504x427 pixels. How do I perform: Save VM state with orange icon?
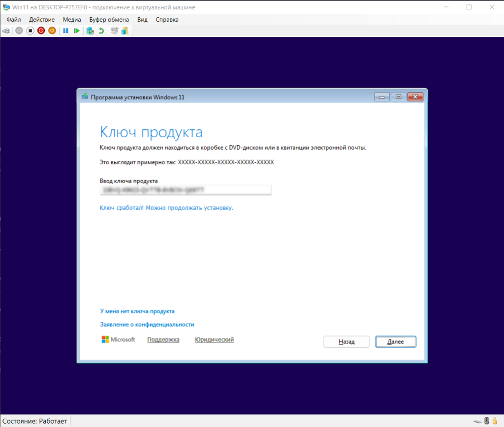[52, 31]
